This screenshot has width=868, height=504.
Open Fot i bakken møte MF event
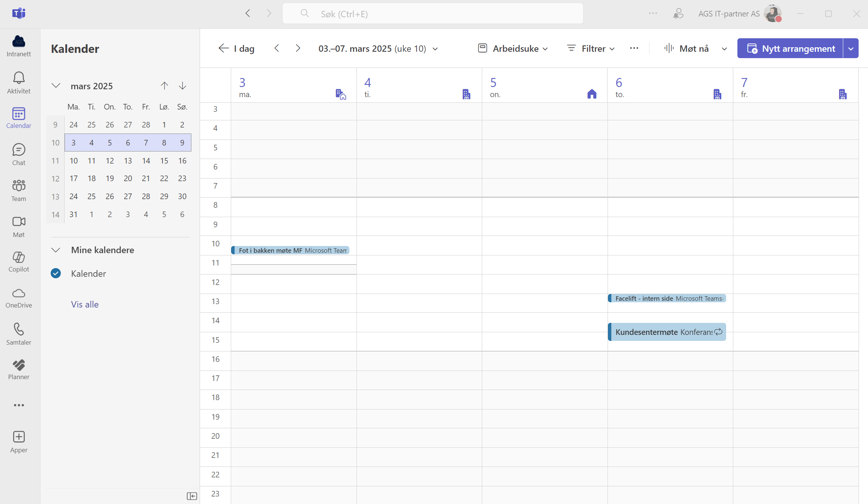pos(293,250)
